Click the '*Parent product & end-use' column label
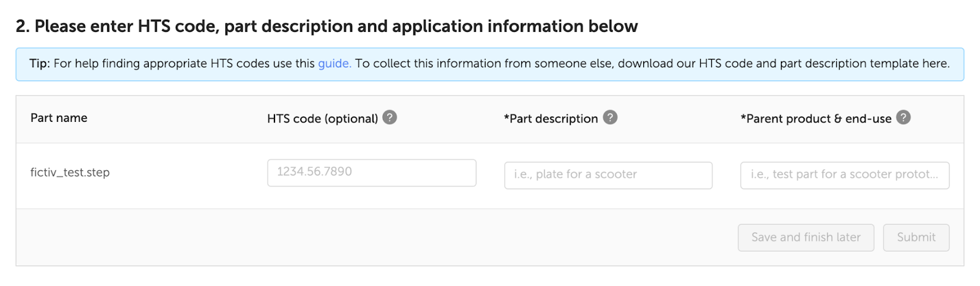 point(816,118)
